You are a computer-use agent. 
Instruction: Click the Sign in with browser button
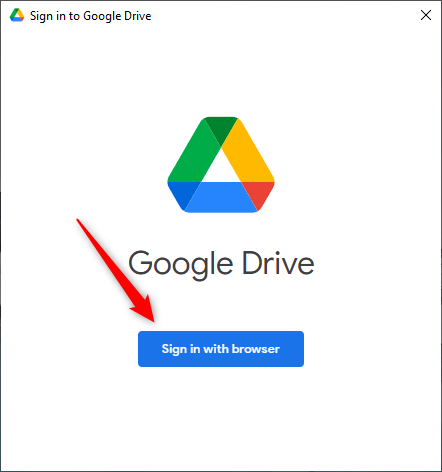click(221, 349)
